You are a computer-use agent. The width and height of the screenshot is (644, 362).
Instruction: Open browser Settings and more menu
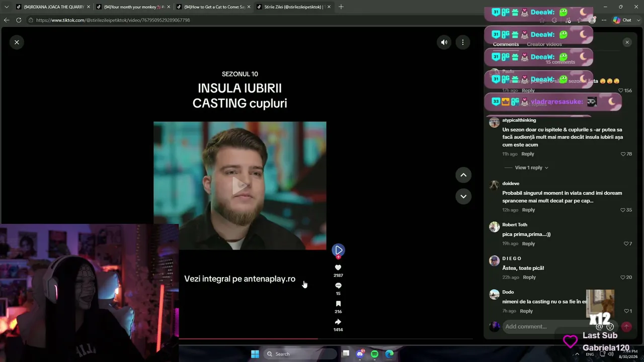(x=604, y=20)
